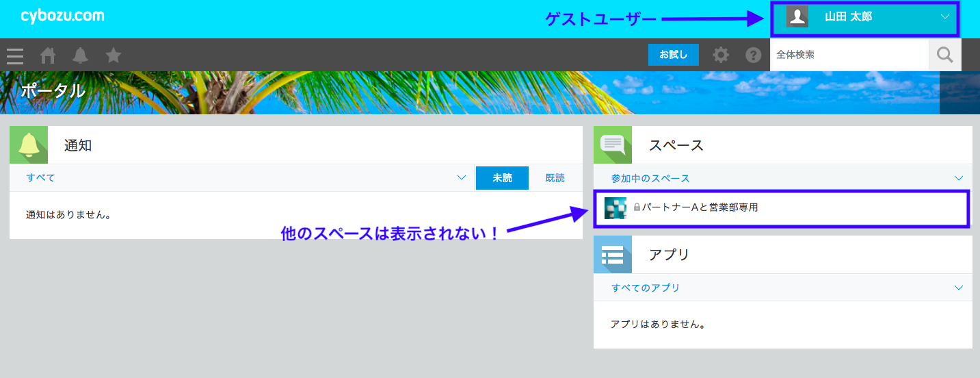This screenshot has width=980, height=378.
Task: Click the 通知 widget heading
Action: click(78, 145)
